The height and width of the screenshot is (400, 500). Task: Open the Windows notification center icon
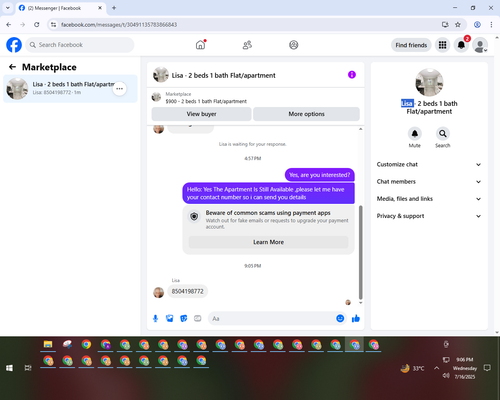[487, 368]
